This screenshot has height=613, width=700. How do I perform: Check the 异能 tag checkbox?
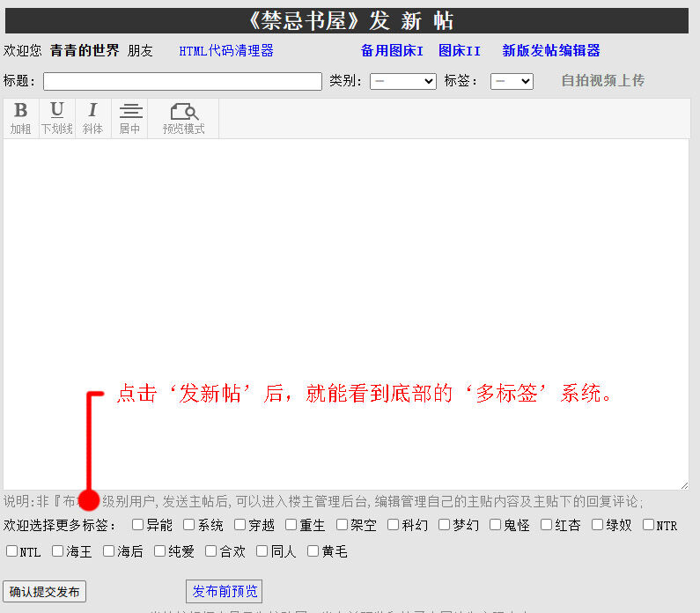click(138, 525)
